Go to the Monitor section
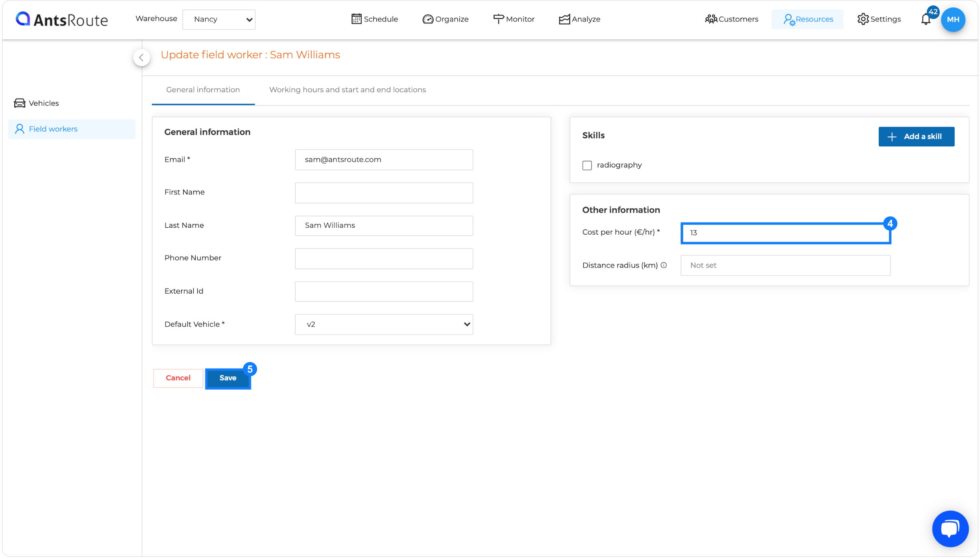This screenshot has width=980, height=559. tap(514, 19)
